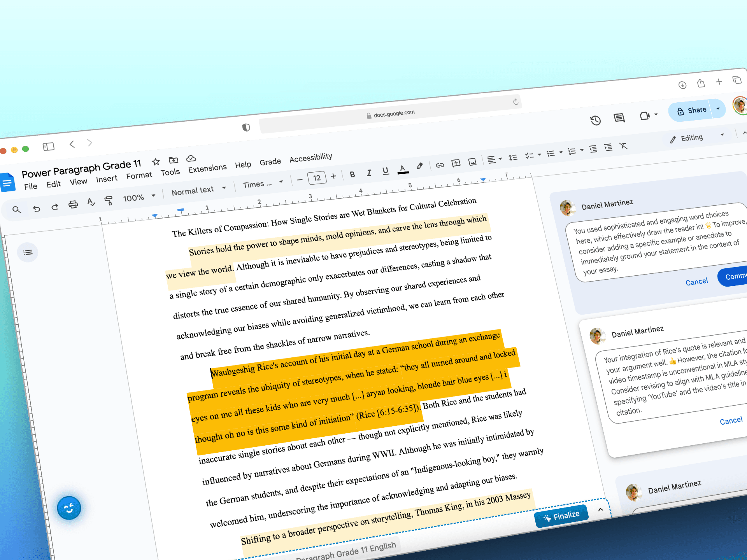The width and height of the screenshot is (747, 560).
Task: Select the paint format tool
Action: [x=109, y=200]
